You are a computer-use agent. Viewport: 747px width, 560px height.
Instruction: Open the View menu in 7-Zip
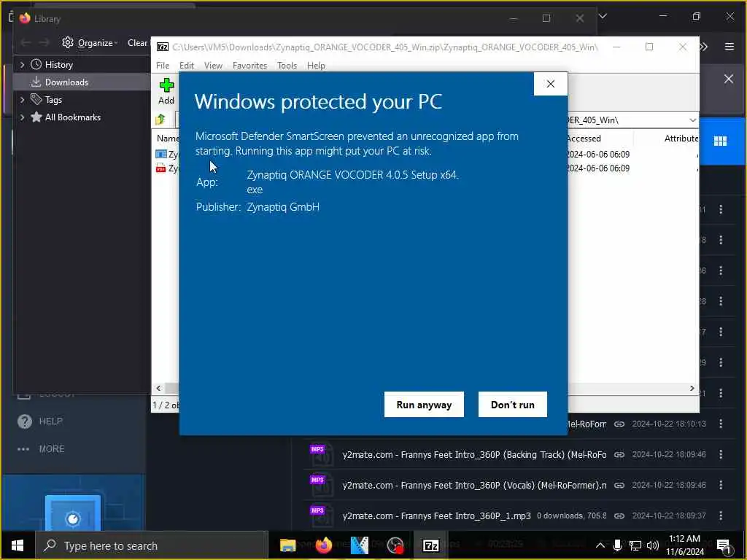coord(213,65)
